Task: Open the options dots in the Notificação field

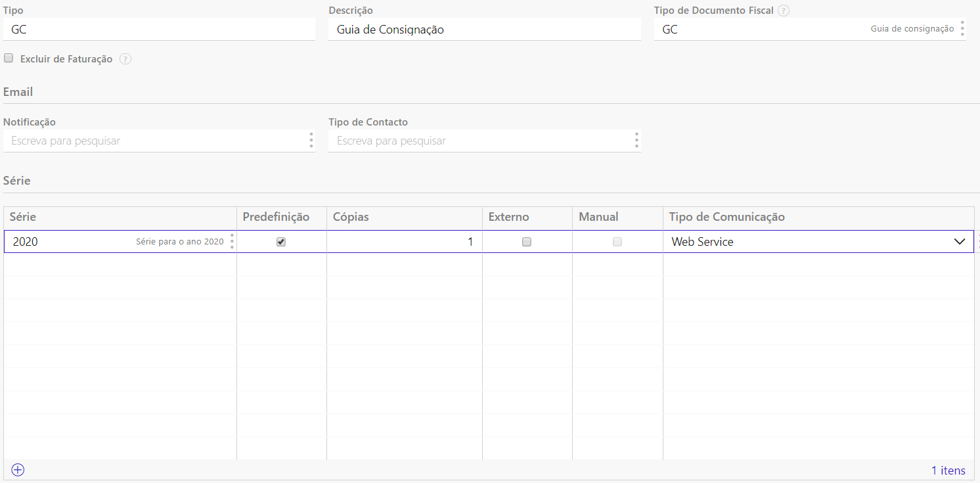Action: [311, 141]
